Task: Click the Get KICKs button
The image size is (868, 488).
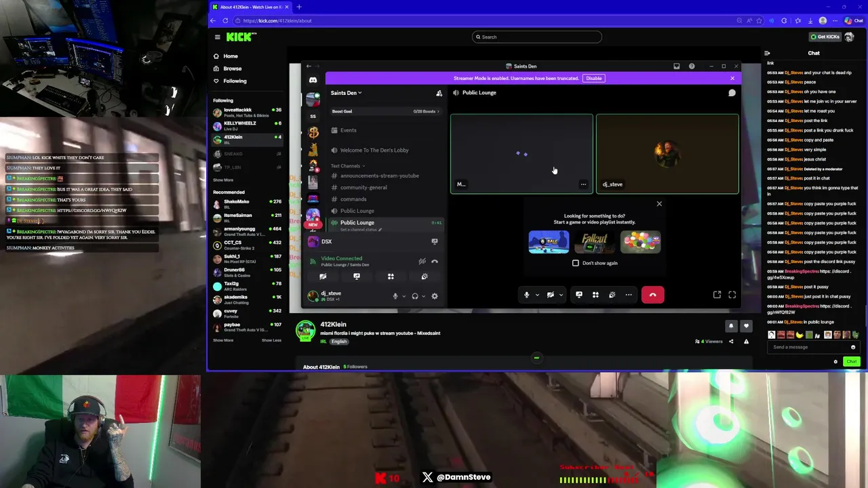Action: click(x=825, y=37)
